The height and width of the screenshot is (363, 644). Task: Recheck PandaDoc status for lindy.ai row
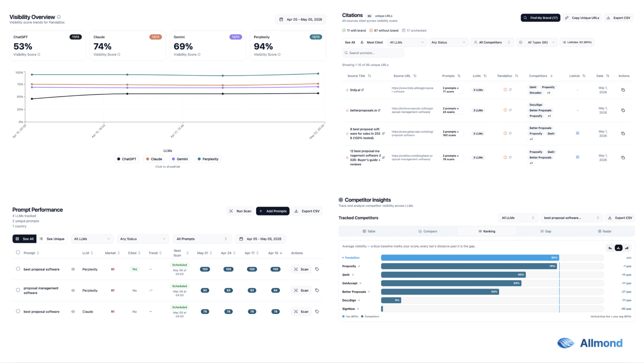click(510, 90)
